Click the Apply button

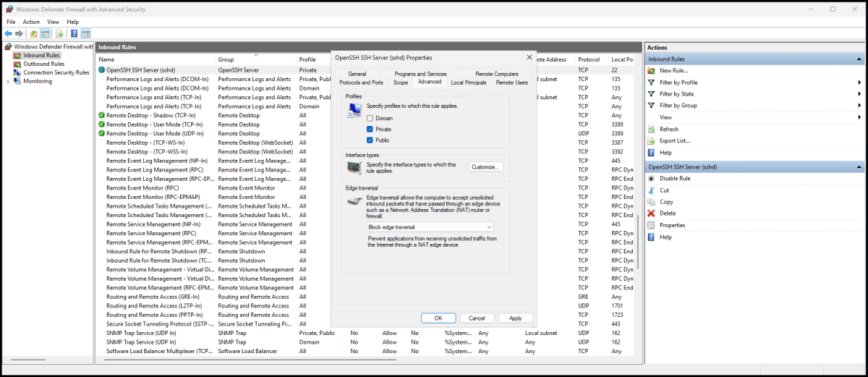click(x=516, y=318)
